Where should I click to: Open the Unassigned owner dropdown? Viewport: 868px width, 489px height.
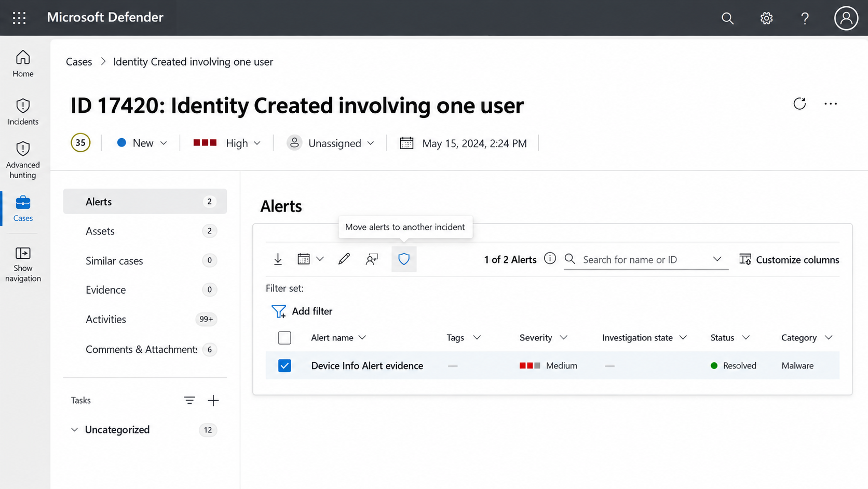[331, 143]
